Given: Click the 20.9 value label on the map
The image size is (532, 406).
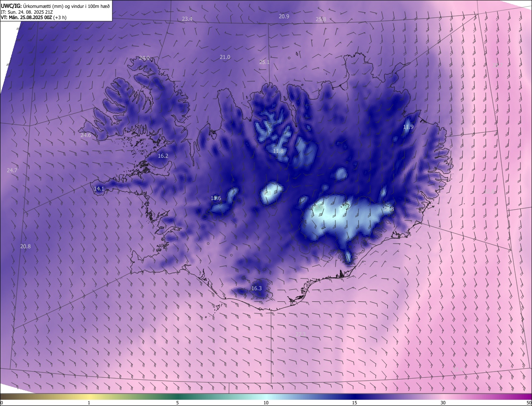Looking at the screenshot, I should click(x=284, y=16).
